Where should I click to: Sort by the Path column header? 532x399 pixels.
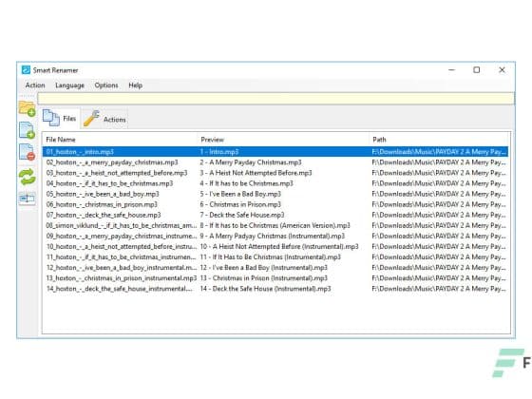(x=379, y=140)
